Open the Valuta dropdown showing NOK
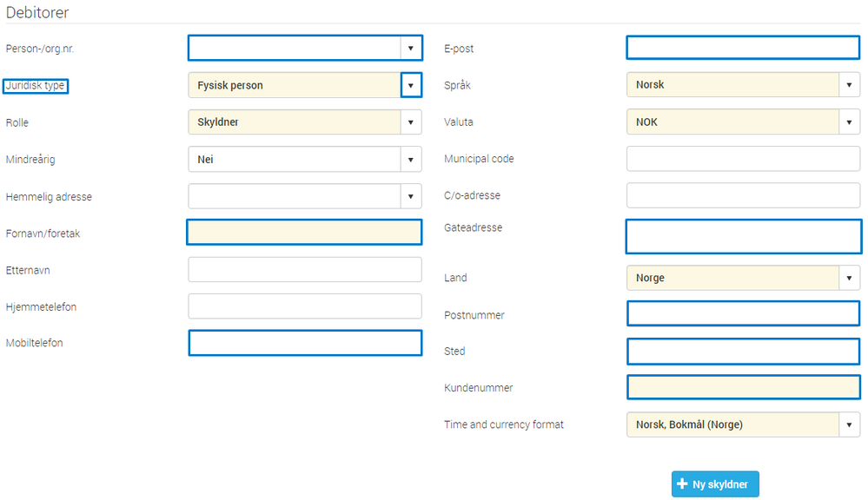This screenshot has width=868, height=500. (x=849, y=122)
